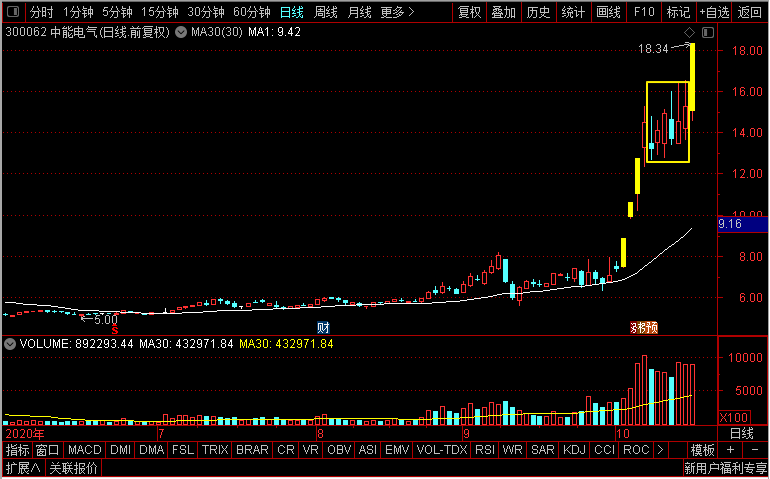The image size is (770, 479).
Task: Expand the MA30 indicator dropdown circle
Action: (181, 33)
